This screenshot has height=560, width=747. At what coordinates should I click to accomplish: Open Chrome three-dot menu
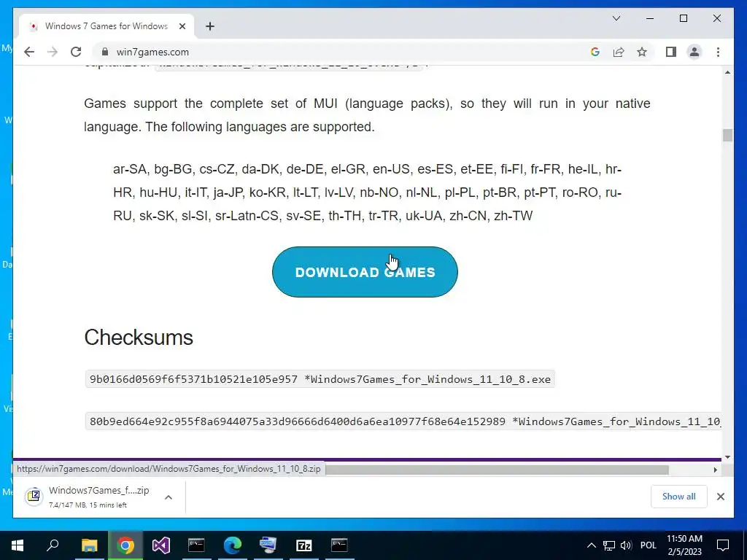coord(718,52)
